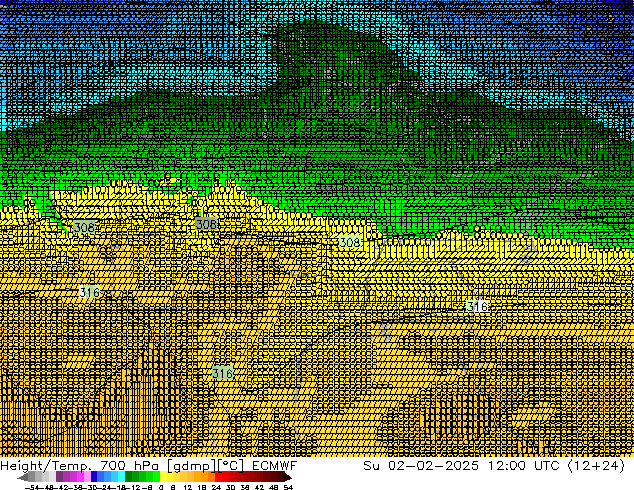Click the rightmost '308' contour label

350,242
